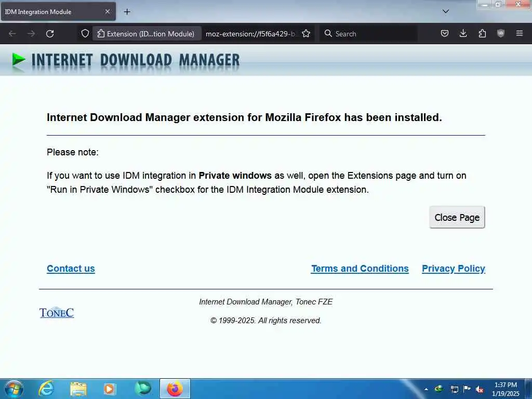Click the moz-extension URL in the address bar
The image size is (532, 399).
point(250,34)
